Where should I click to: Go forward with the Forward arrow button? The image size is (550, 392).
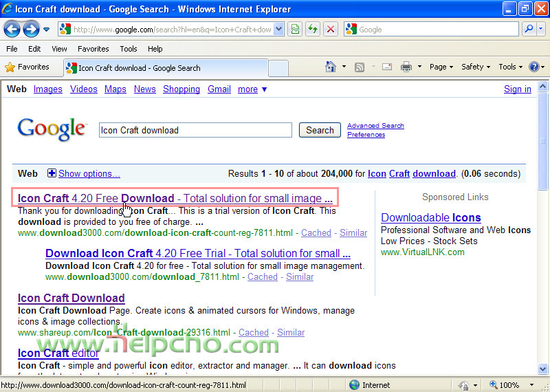click(31, 30)
